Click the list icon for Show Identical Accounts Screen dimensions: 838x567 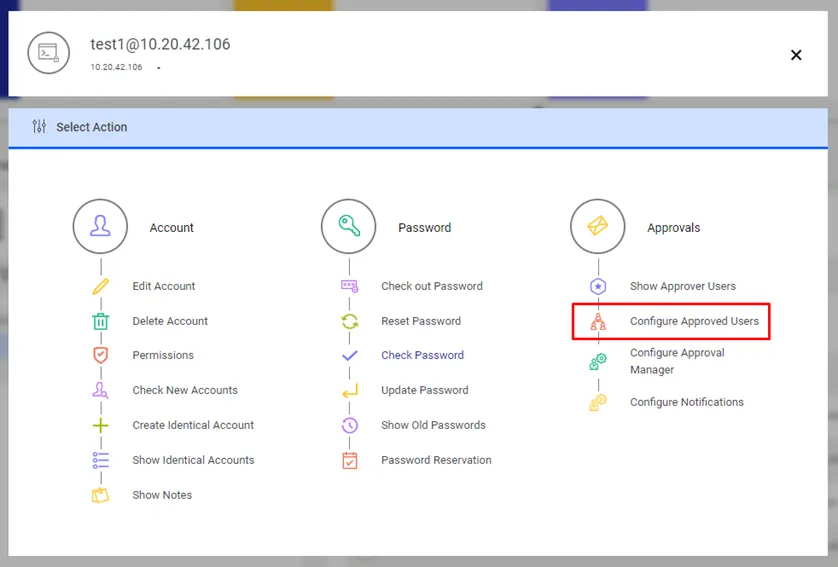[x=100, y=460]
